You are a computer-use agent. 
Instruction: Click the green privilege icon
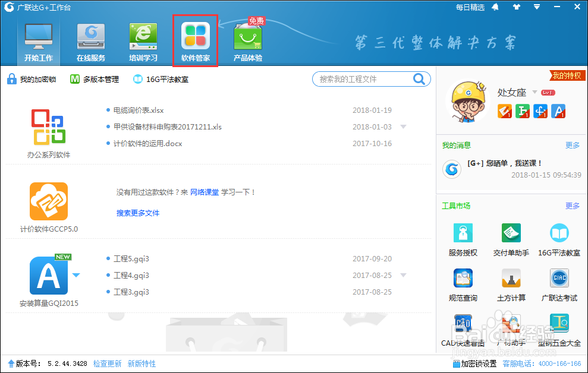tap(523, 111)
